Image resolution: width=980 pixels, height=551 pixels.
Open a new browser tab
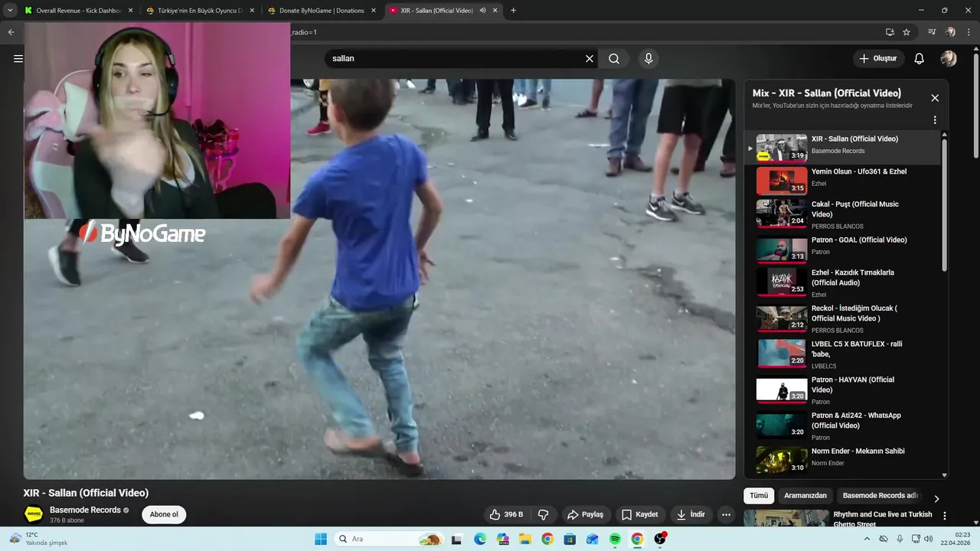pyautogui.click(x=513, y=11)
